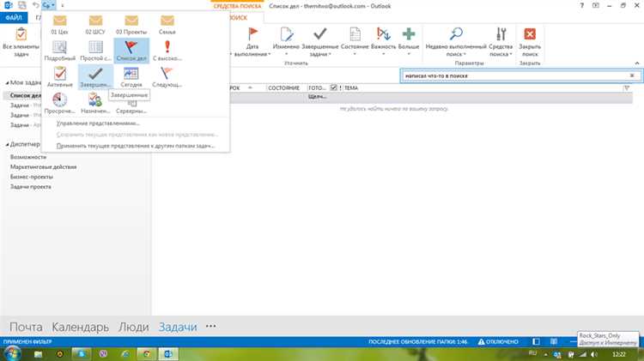The image size is (644, 361).
Task: Open Недавно выполненный поиск dropdown
Action: [456, 42]
